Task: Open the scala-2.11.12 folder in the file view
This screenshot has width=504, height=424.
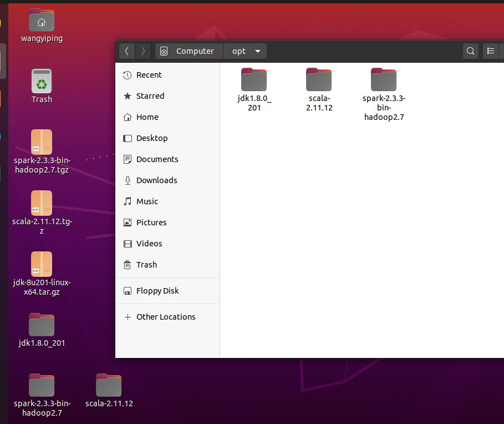Action: click(319, 79)
